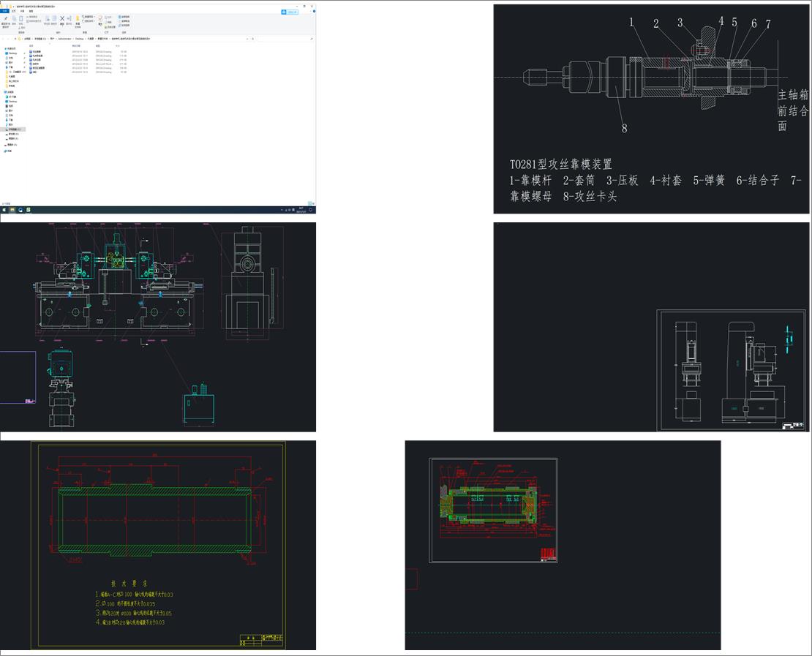Open the blue File tab in Explorer
The image size is (812, 656).
click(x=4, y=11)
